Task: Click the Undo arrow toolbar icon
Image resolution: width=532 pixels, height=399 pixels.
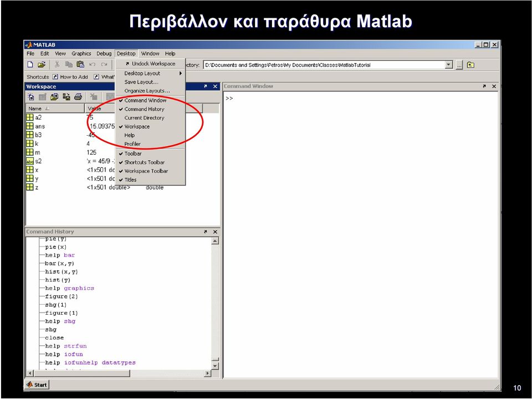Action: (x=93, y=64)
